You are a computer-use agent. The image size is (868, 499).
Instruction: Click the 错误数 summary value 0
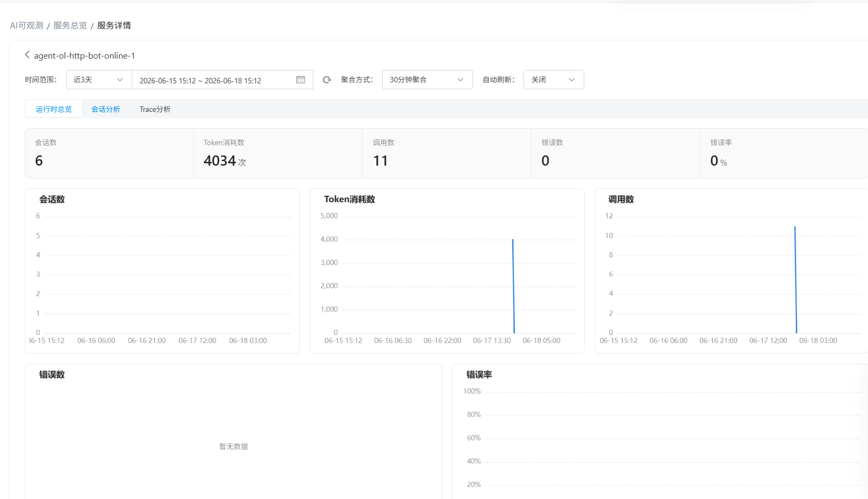pyautogui.click(x=546, y=161)
